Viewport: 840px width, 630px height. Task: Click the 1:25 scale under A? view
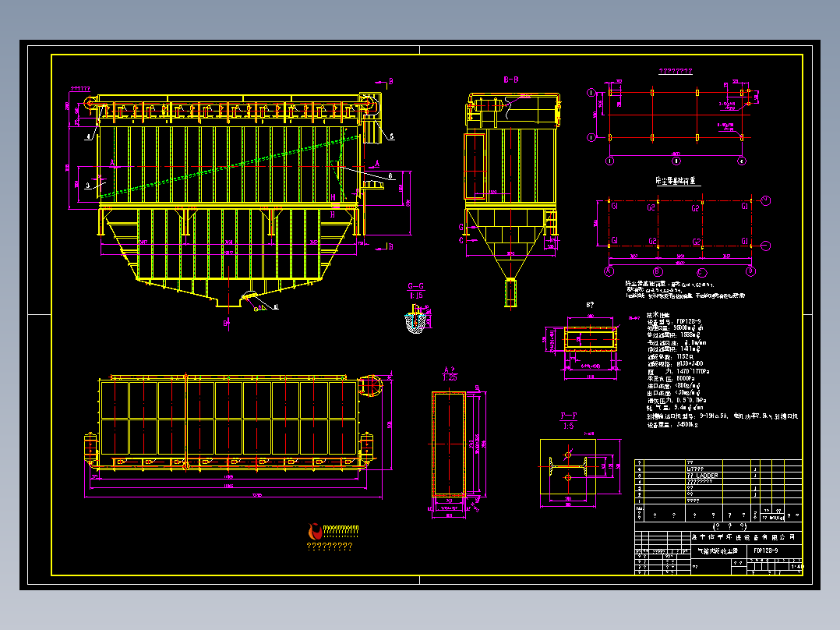450,377
